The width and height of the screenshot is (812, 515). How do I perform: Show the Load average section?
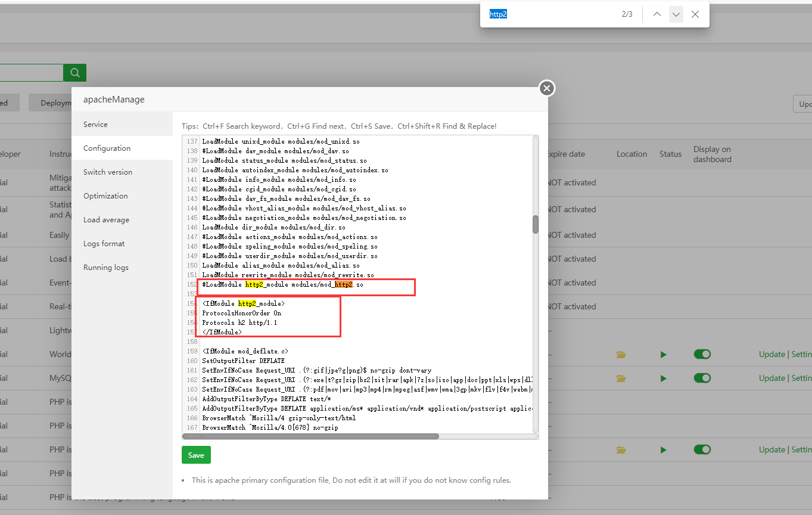[x=122, y=219]
